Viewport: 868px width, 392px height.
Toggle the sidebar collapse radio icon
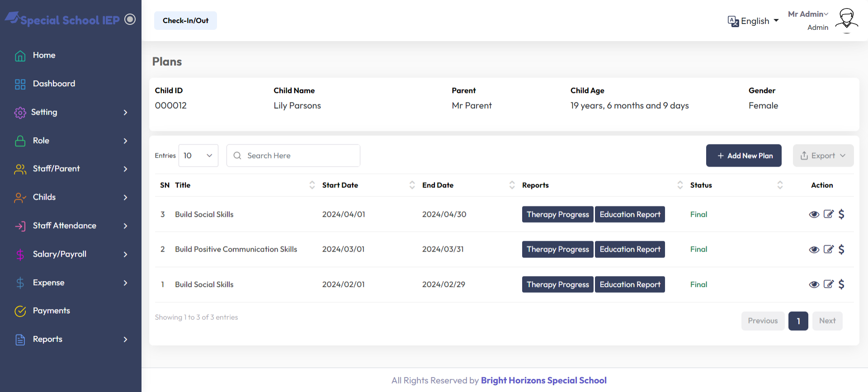pos(130,19)
